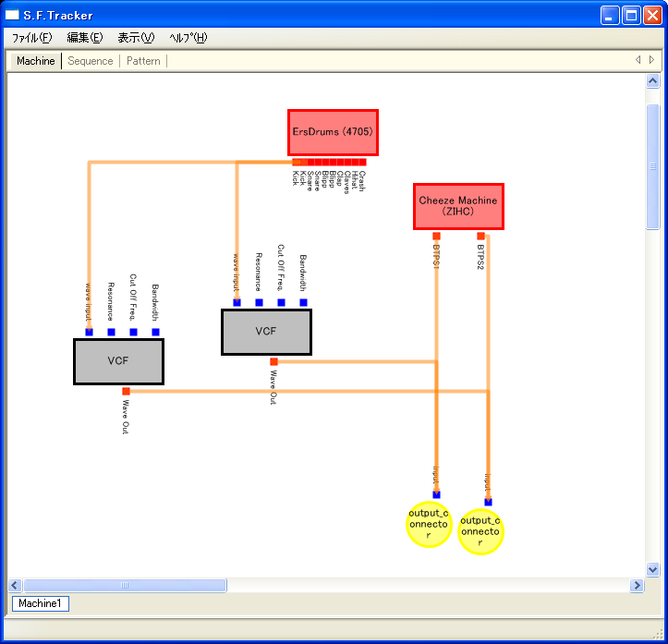Click the right VCF machine box
Screen dimensions: 668x644
[x=266, y=332]
